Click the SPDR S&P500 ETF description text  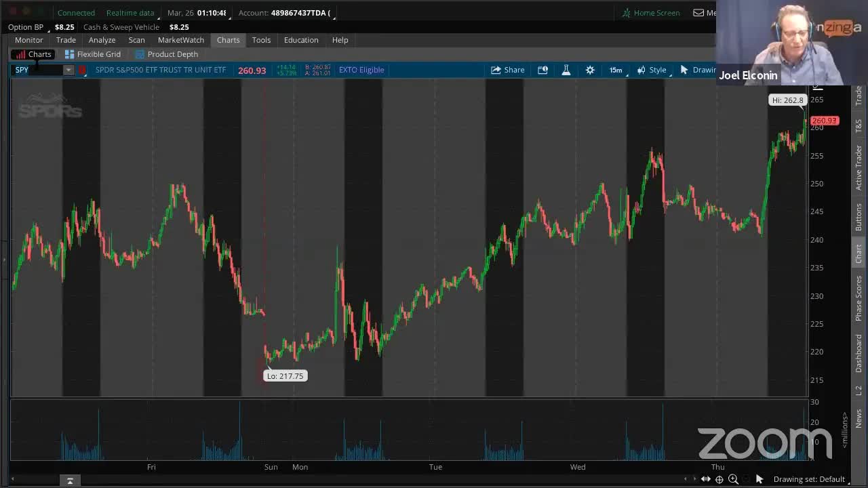[161, 70]
